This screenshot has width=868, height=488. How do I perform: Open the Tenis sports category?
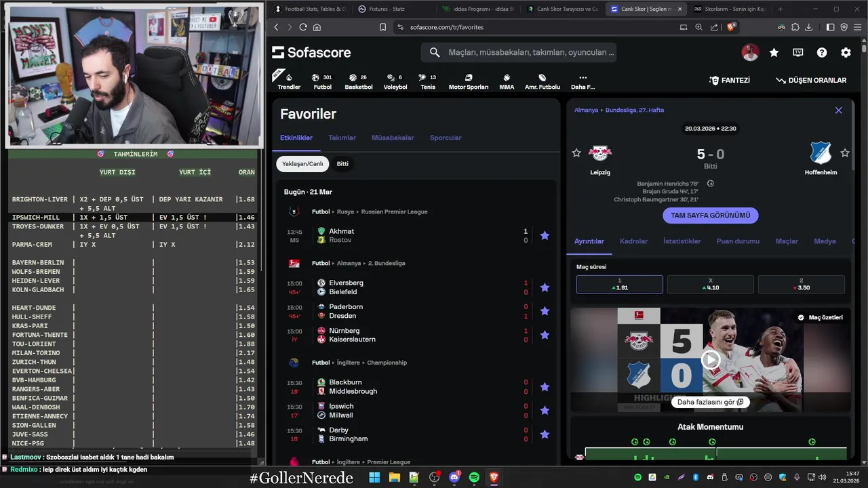(428, 81)
